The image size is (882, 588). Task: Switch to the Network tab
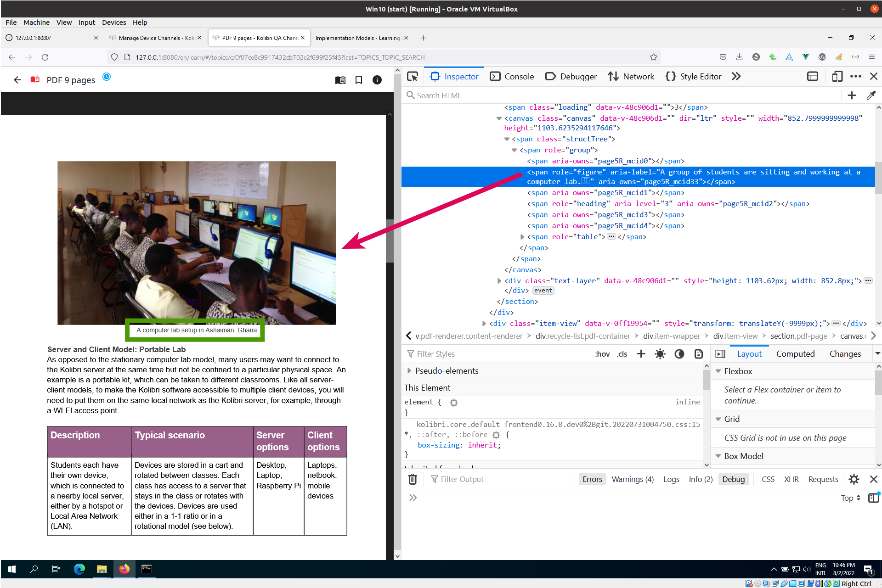631,77
